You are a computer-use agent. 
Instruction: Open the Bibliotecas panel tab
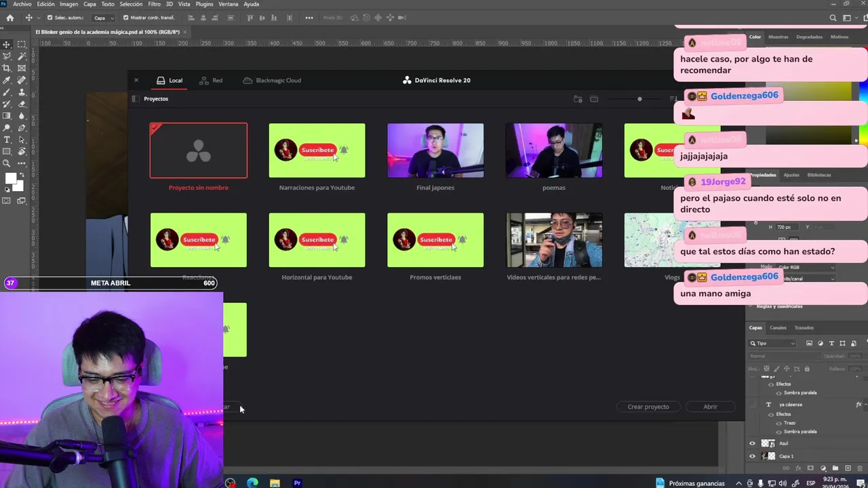coord(818,175)
